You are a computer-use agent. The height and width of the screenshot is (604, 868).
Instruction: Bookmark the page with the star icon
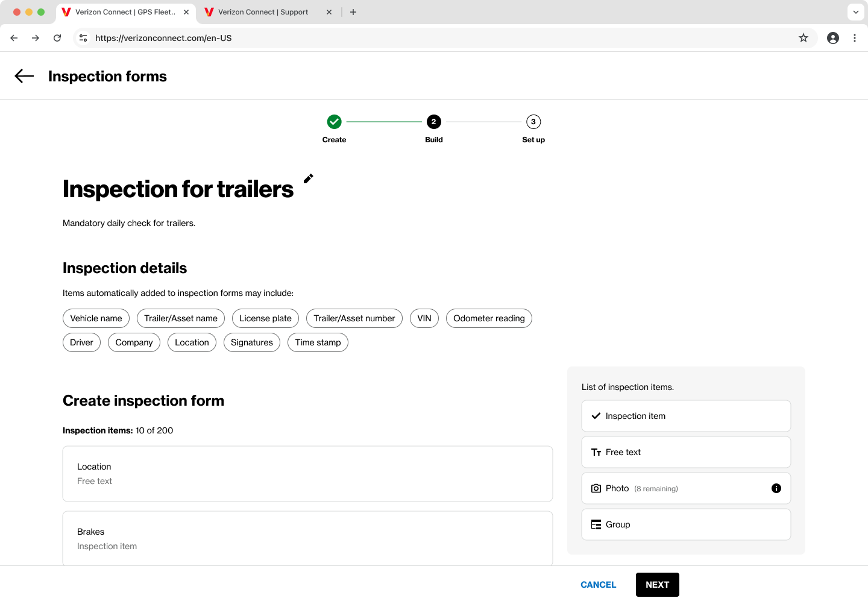pos(803,37)
